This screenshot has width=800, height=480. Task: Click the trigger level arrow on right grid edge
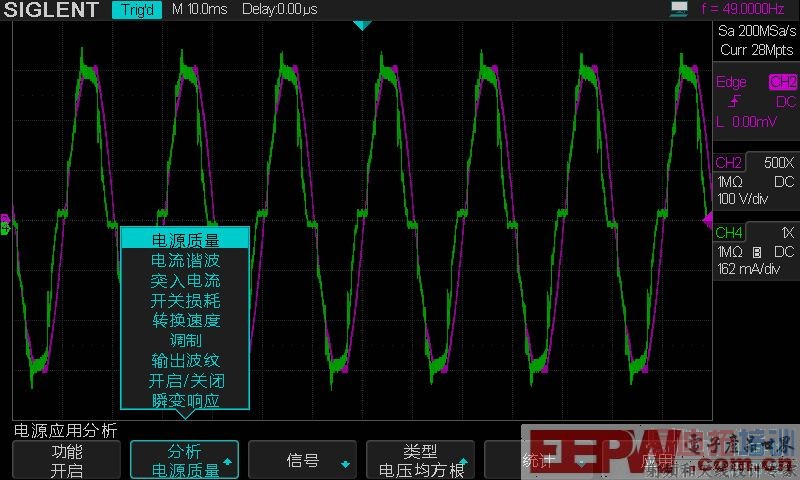pyautogui.click(x=708, y=220)
